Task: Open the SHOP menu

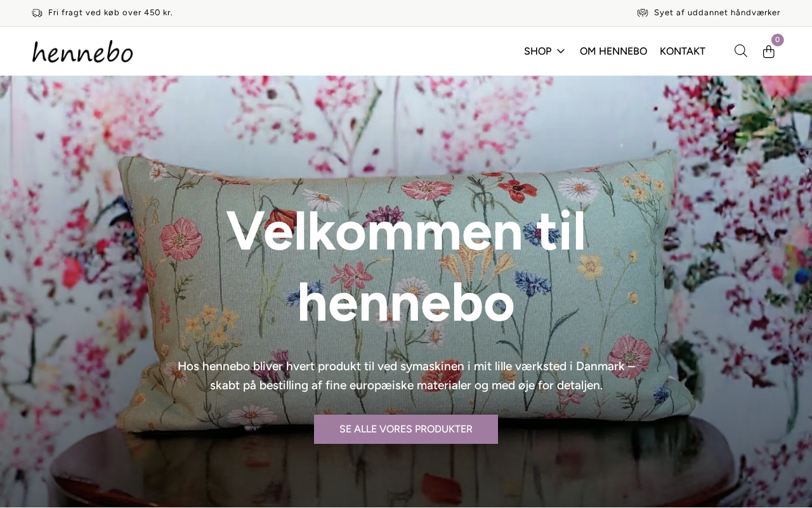Action: coord(538,51)
